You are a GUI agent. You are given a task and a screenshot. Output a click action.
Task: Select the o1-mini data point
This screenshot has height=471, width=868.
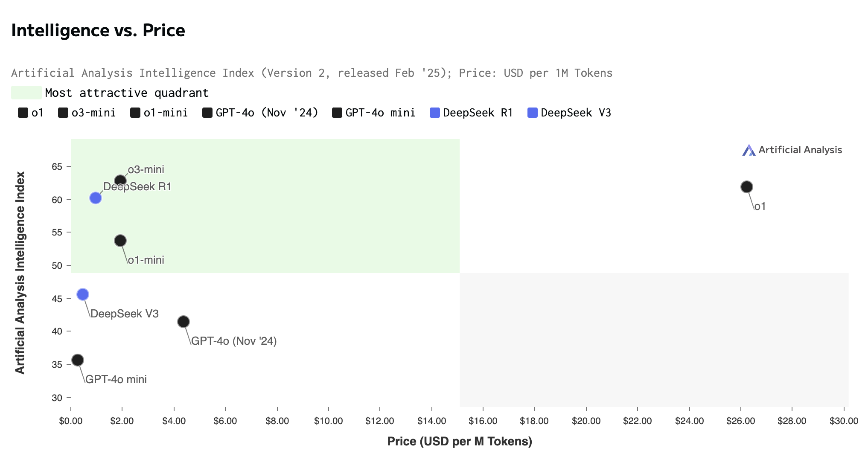click(120, 241)
